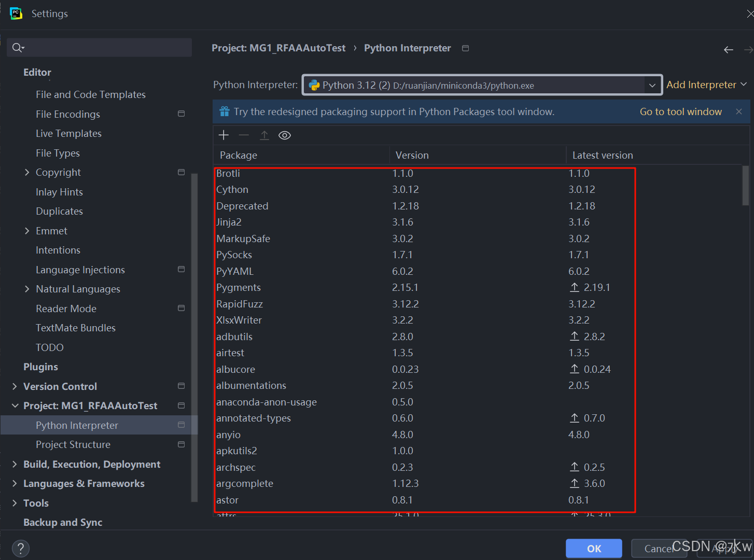Open the Python Interpreter dropdown

(x=652, y=85)
